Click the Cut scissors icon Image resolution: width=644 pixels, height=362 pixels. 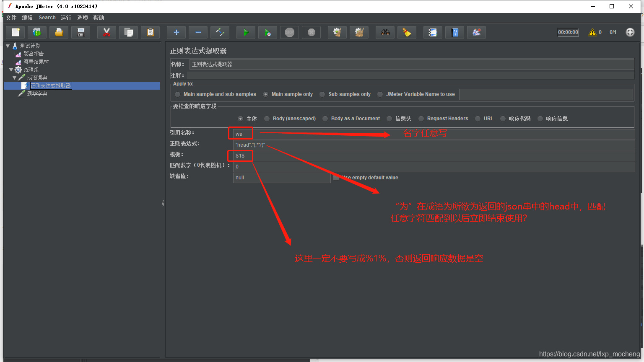107,32
